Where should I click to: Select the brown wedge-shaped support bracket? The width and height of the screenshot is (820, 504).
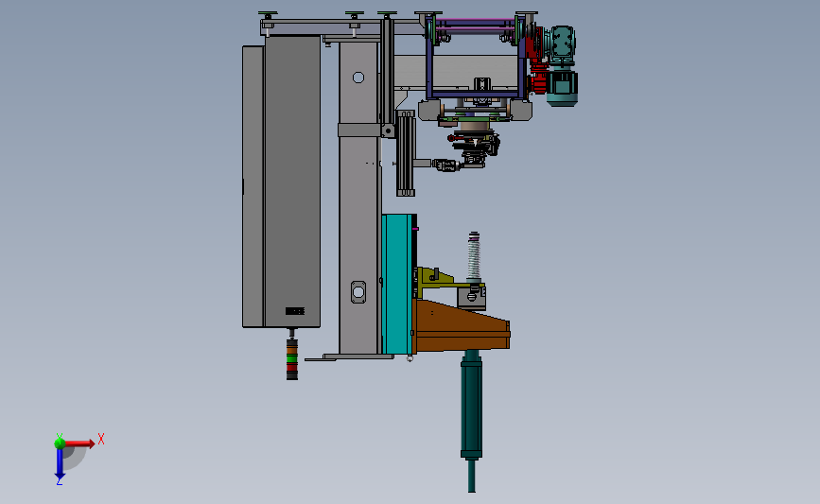click(x=462, y=327)
